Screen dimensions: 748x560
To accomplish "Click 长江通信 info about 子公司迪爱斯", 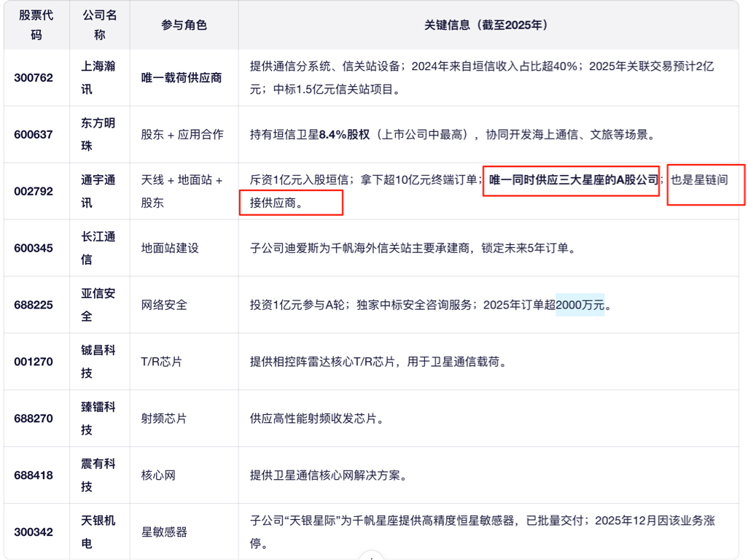I will pos(413,248).
